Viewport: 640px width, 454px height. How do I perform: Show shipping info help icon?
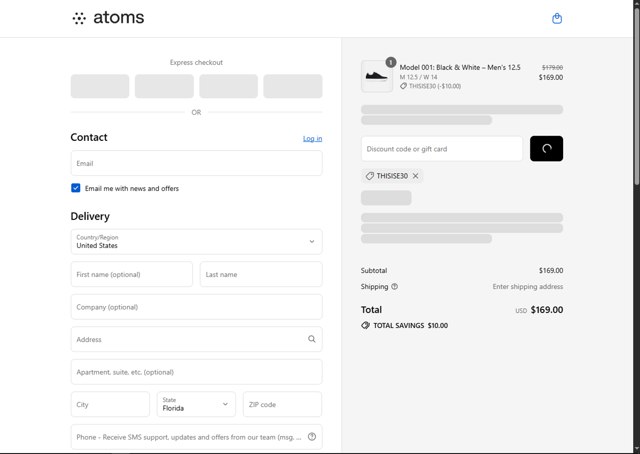point(394,287)
